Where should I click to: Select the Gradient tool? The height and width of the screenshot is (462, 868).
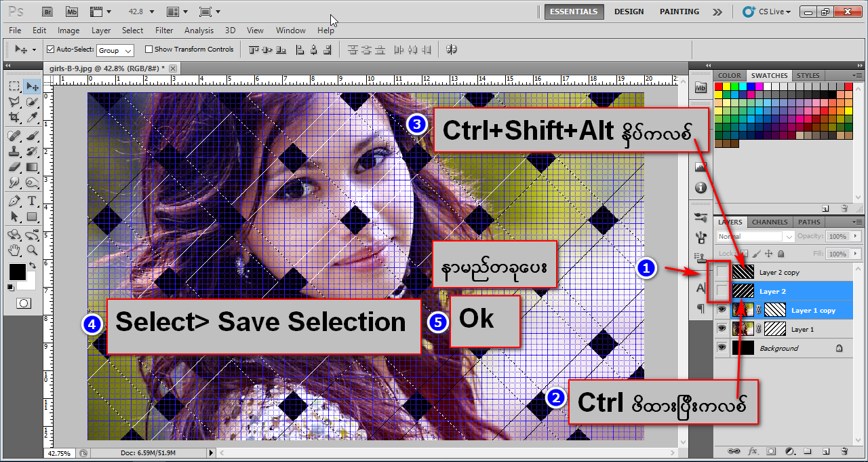pyautogui.click(x=32, y=167)
